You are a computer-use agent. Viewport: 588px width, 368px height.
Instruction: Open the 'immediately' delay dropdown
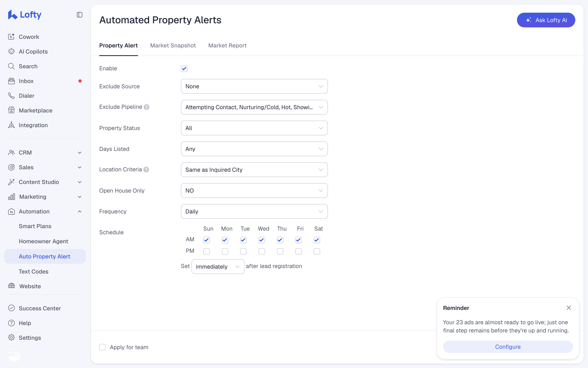click(x=218, y=267)
